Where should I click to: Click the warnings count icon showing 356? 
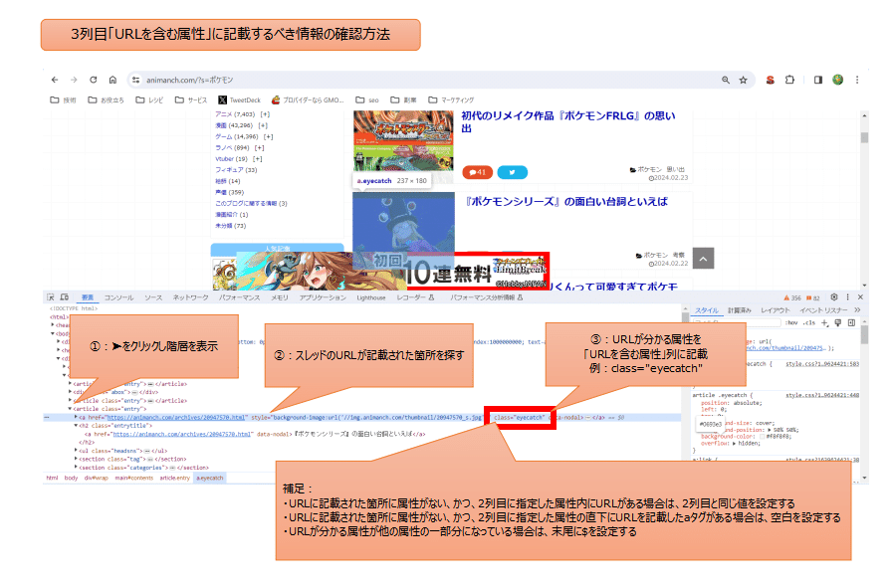pyautogui.click(x=792, y=297)
